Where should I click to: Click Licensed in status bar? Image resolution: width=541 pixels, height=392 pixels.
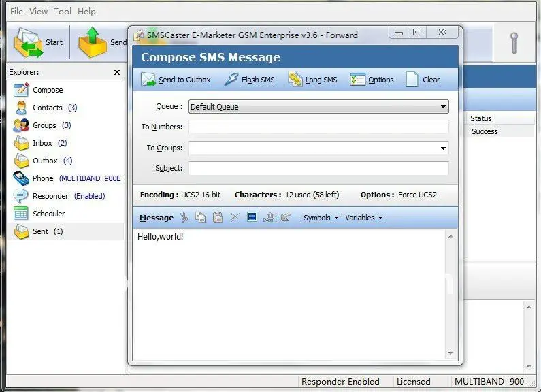pyautogui.click(x=413, y=381)
